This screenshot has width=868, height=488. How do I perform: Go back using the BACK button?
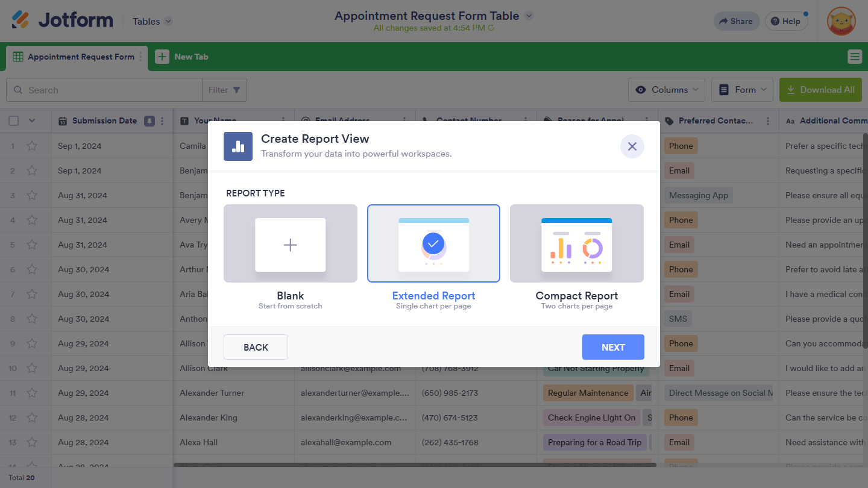click(256, 347)
